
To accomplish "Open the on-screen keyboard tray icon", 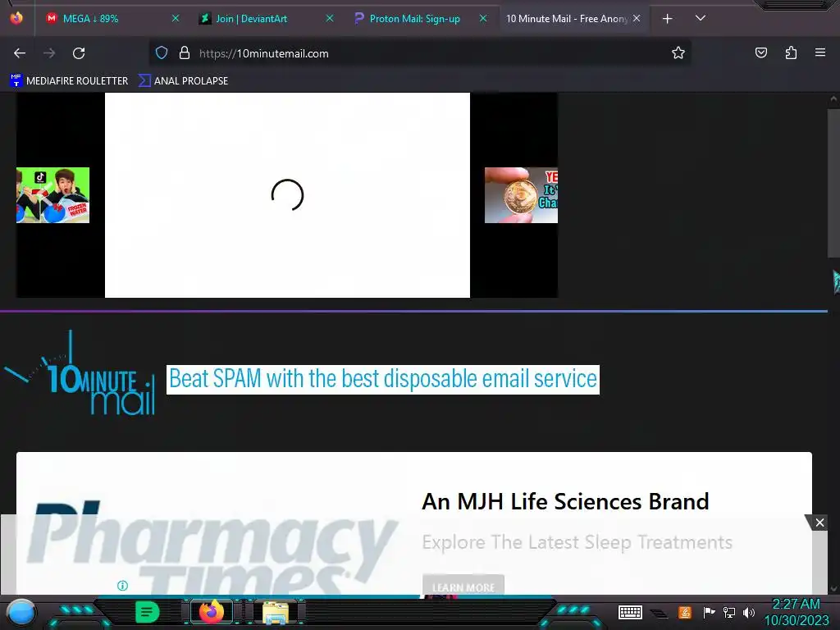I will (x=630, y=612).
